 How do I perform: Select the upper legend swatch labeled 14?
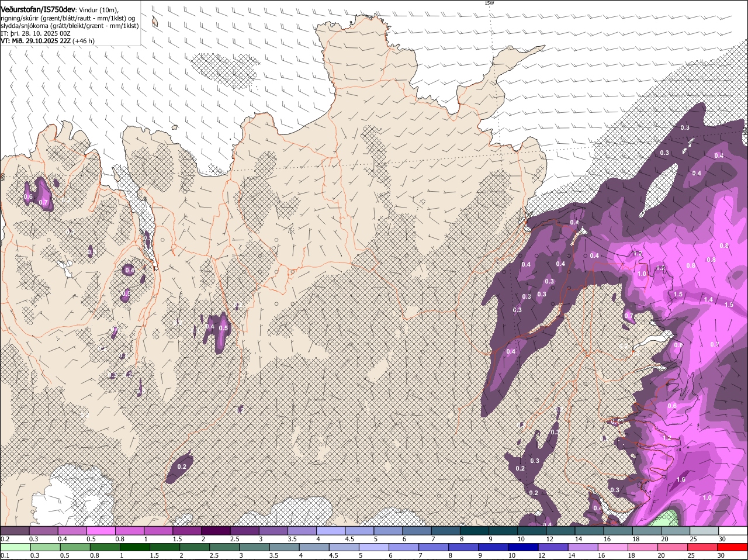[589, 531]
